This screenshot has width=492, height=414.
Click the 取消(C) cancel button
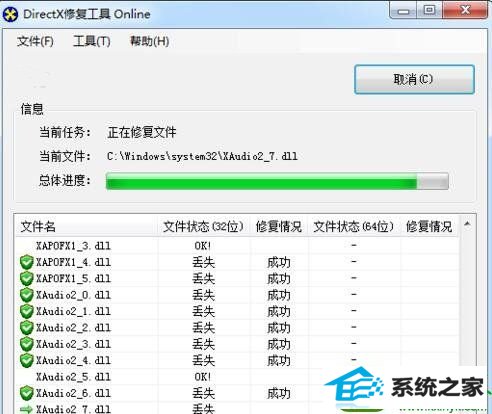tap(414, 79)
